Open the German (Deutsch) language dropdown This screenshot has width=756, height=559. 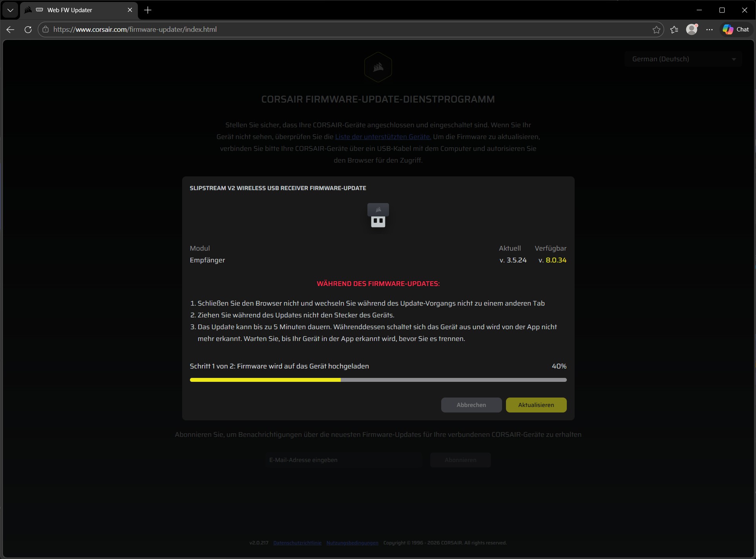pyautogui.click(x=683, y=59)
